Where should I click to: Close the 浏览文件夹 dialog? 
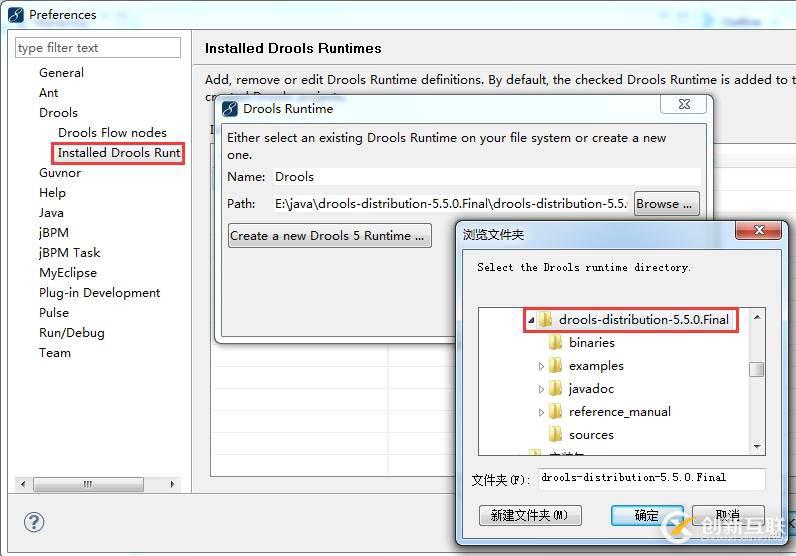click(758, 230)
